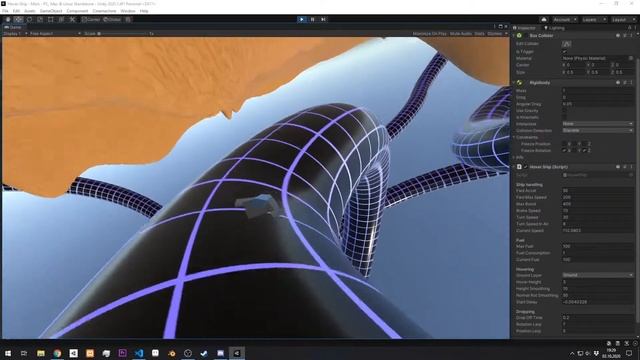Open Hover Ship script preset icon

point(625,167)
